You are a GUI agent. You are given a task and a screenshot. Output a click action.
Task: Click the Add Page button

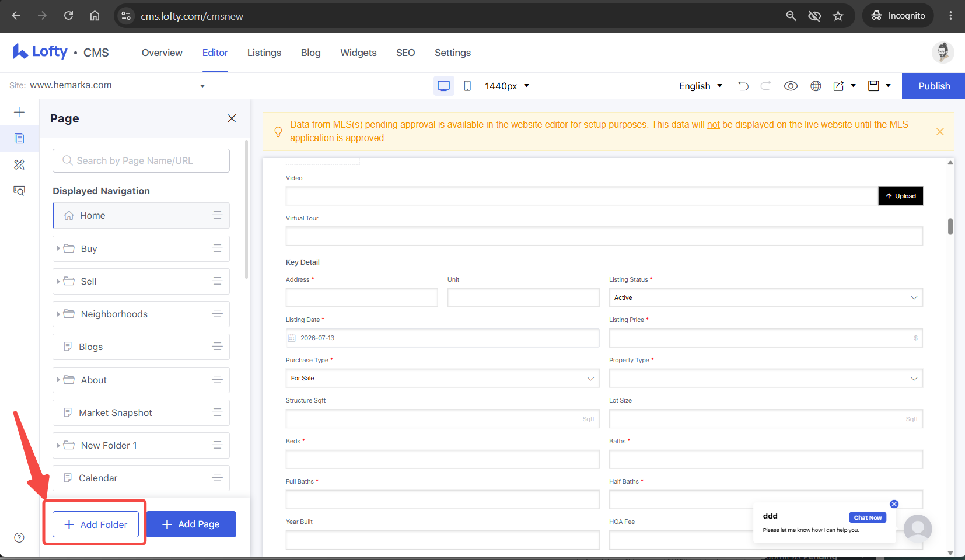click(x=191, y=524)
